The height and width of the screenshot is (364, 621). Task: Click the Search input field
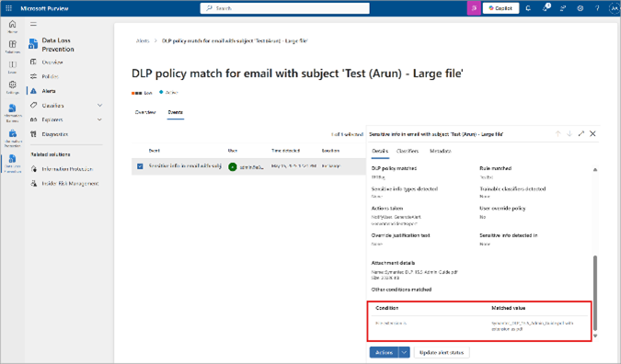click(x=285, y=8)
